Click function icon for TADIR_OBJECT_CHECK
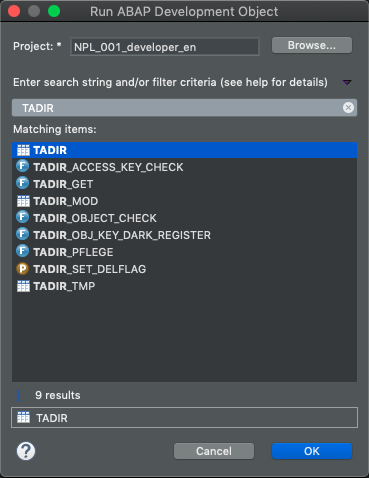Viewport: 369px width, 478px height. point(23,217)
